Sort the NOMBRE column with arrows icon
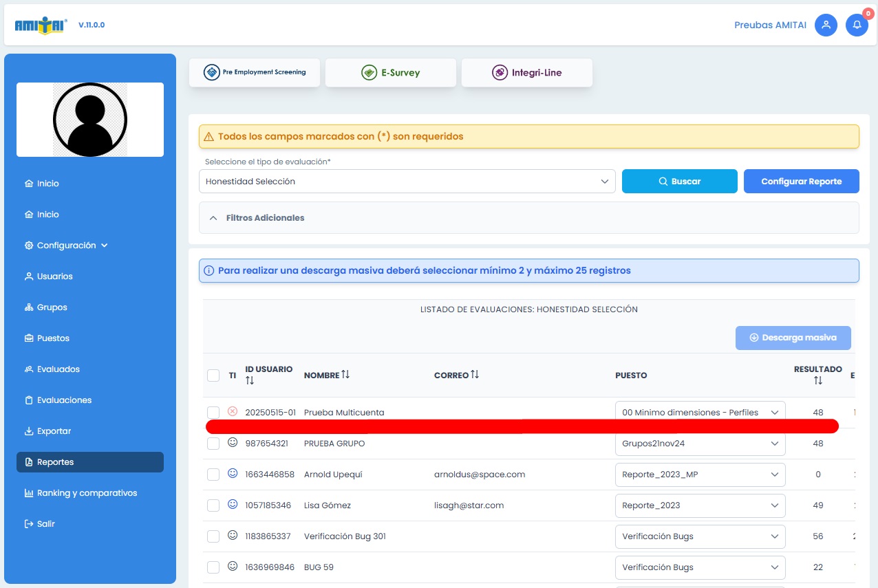This screenshot has width=878, height=588. (345, 374)
